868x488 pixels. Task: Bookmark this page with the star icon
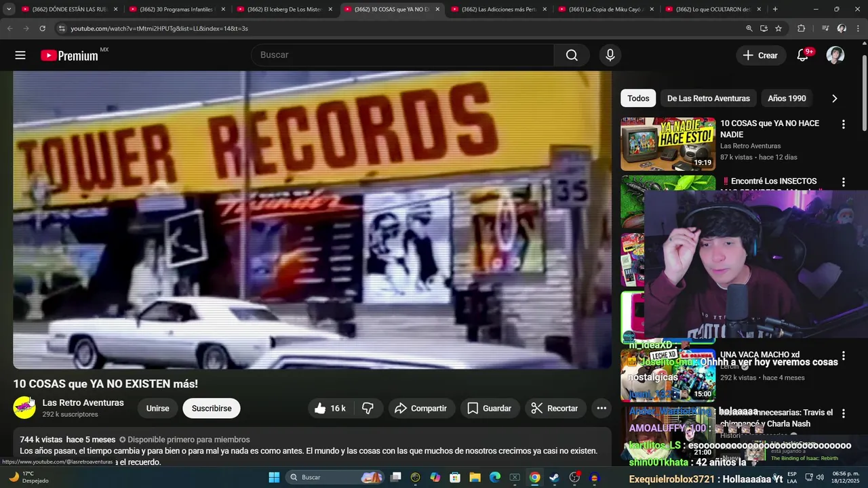pos(778,28)
